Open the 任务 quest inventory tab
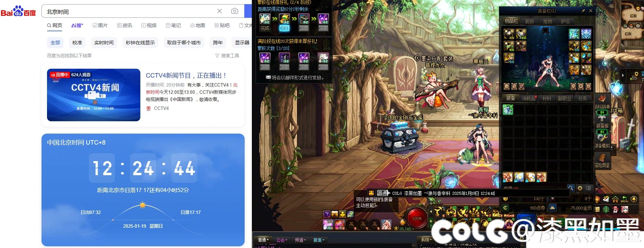644x248 pixels. [583, 98]
